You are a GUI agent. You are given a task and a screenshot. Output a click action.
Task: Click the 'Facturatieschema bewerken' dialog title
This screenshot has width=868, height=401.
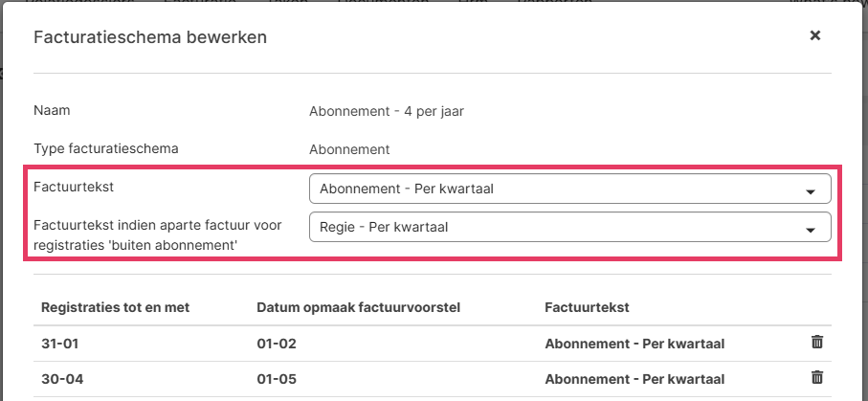(150, 37)
